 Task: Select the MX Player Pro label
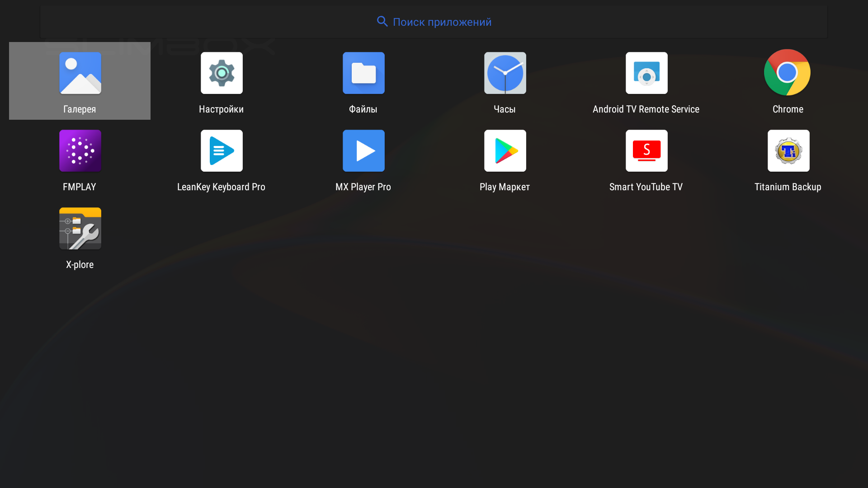pyautogui.click(x=363, y=187)
